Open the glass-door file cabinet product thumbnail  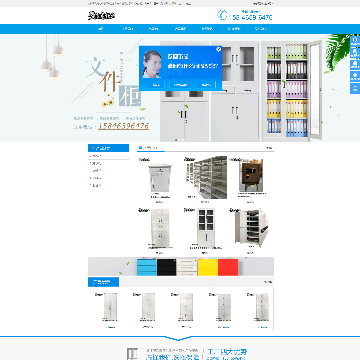click(x=205, y=227)
